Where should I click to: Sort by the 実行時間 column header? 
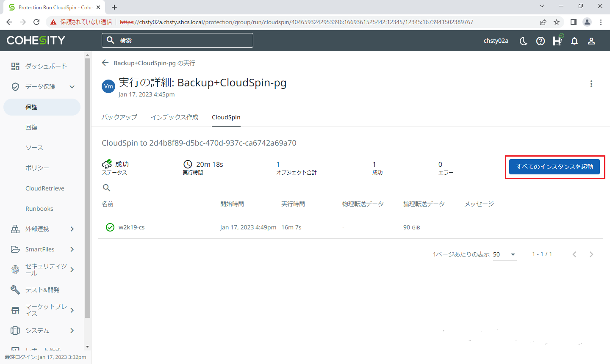pos(293,204)
